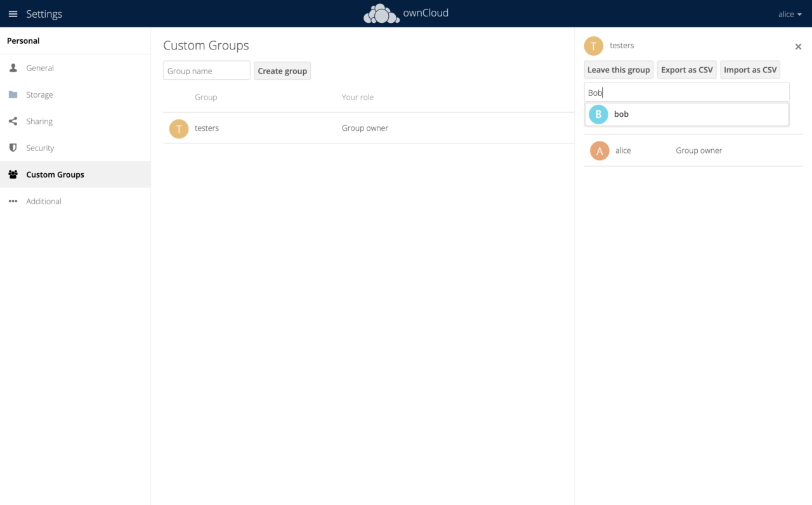Screen dimensions: 812x505
Task: Leave the testers group
Action: [618, 69]
